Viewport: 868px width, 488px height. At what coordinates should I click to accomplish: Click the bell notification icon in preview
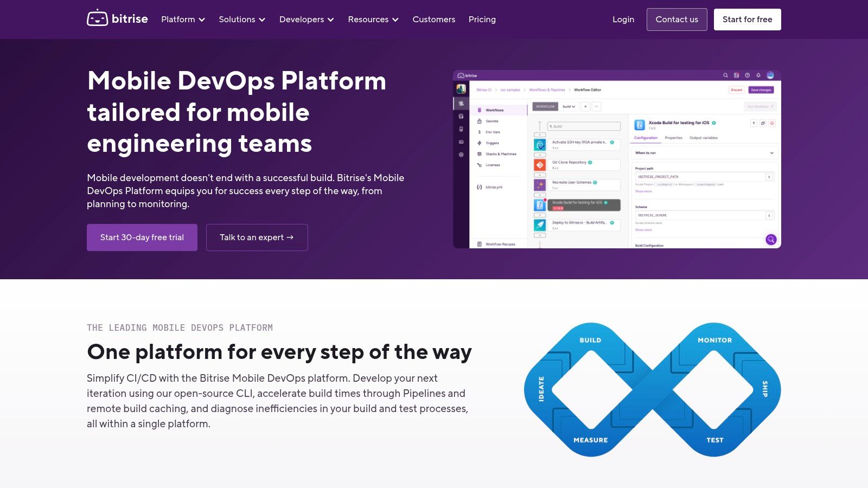click(758, 75)
